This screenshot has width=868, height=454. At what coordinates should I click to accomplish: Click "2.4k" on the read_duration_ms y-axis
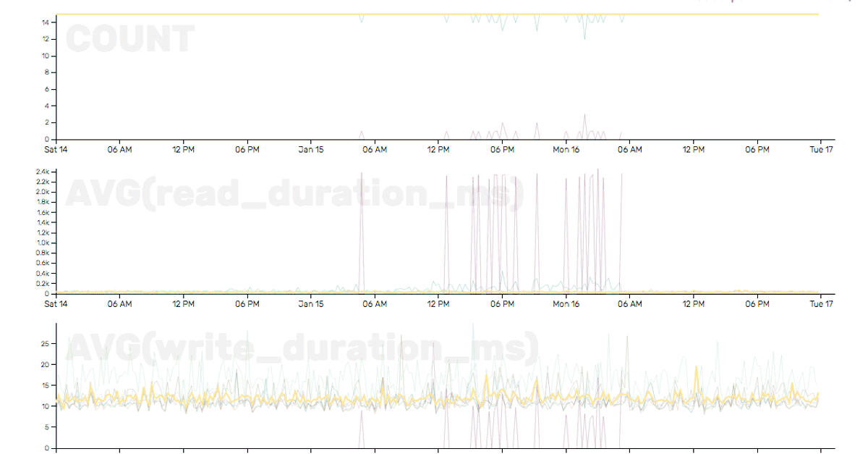coord(43,172)
